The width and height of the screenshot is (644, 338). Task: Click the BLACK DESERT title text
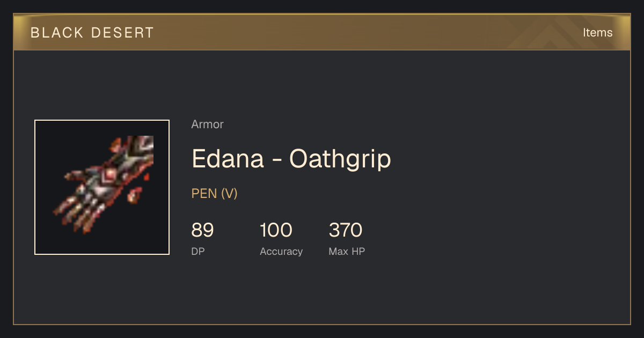point(92,33)
